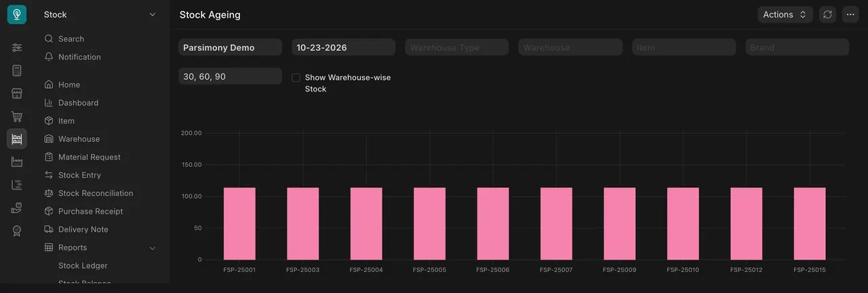Open the projects chart module icon
Image resolution: width=868 pixels, height=293 pixels.
17,184
